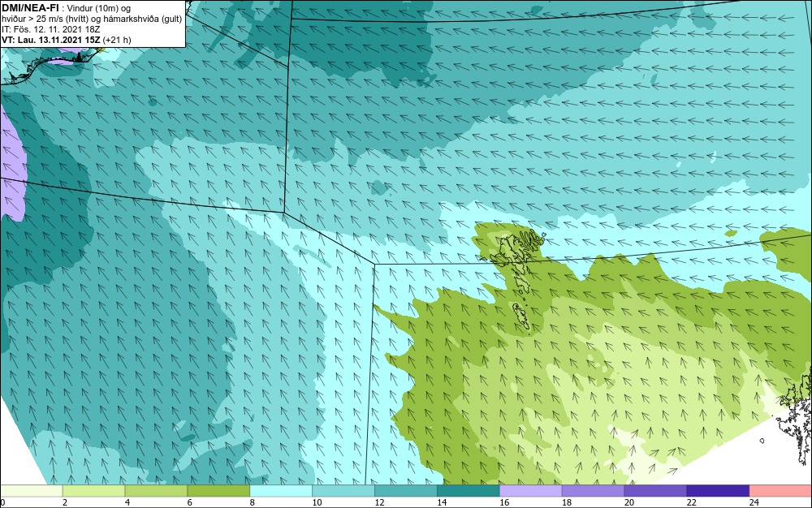
Task: Click the 8–10 m/s pale cyan legend swatch
Action: [281, 491]
